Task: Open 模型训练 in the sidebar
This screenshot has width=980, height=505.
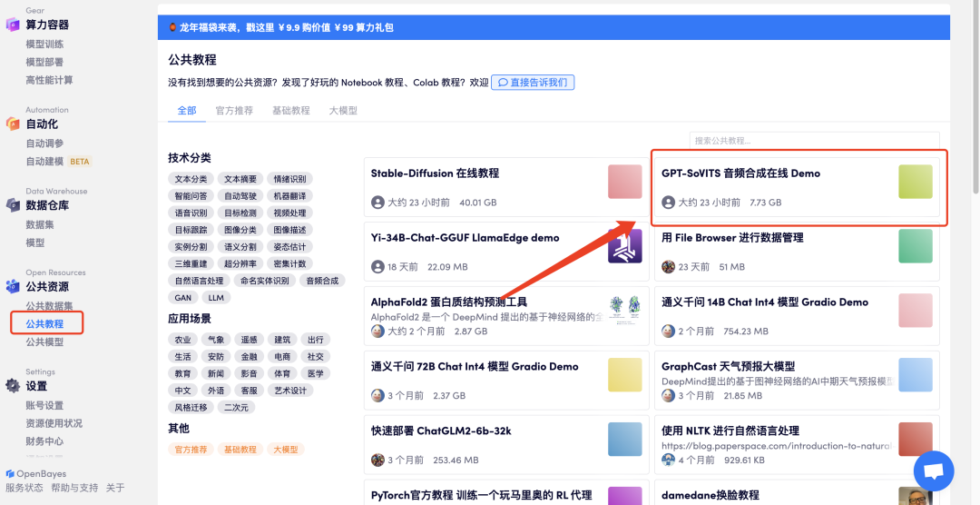Action: [44, 44]
